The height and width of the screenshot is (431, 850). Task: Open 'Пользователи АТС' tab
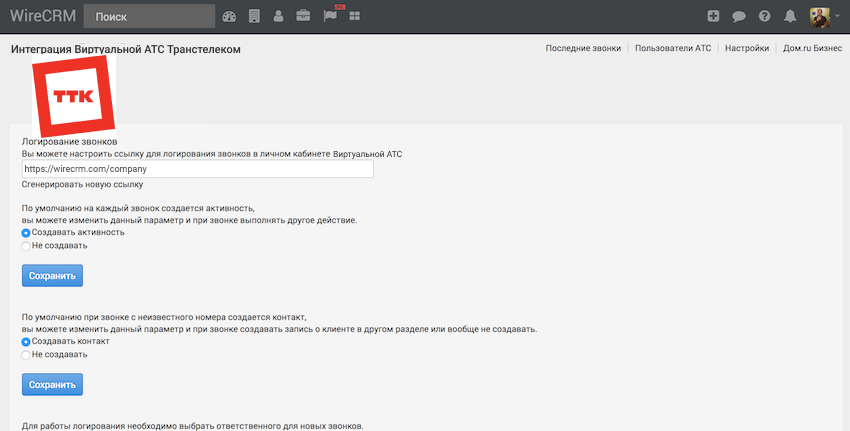coord(673,48)
